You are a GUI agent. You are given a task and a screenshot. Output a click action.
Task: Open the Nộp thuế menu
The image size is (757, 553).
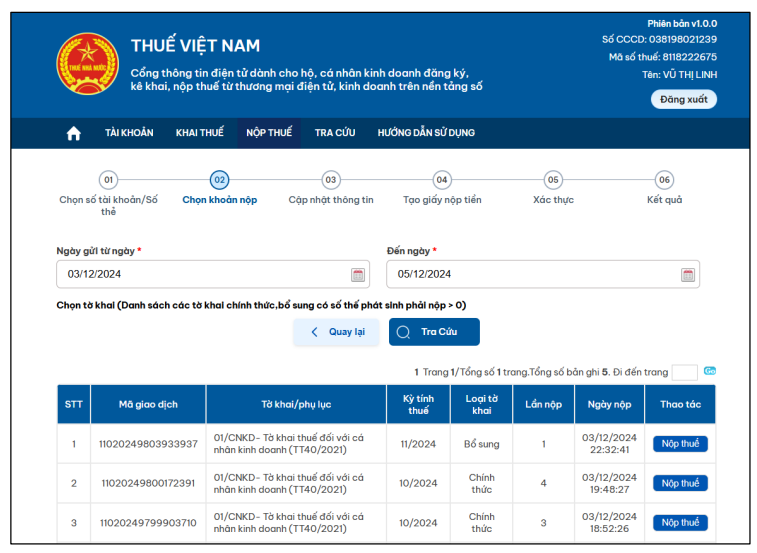[269, 133]
